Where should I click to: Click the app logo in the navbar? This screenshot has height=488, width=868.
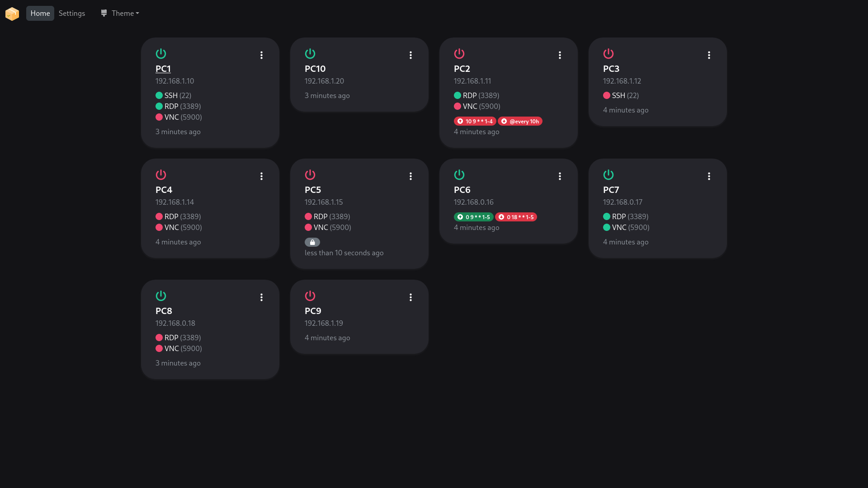(12, 14)
